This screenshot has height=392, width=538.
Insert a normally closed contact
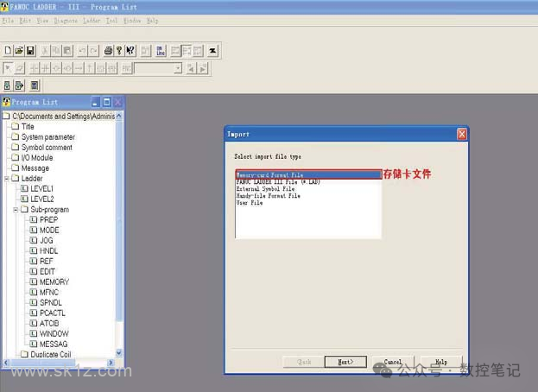(x=45, y=68)
